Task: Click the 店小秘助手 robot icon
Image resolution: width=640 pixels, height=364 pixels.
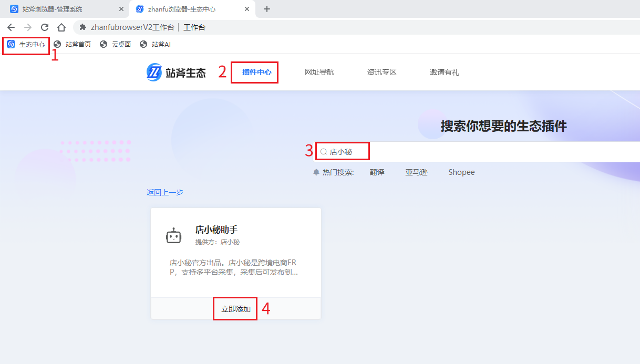Action: pos(174,236)
